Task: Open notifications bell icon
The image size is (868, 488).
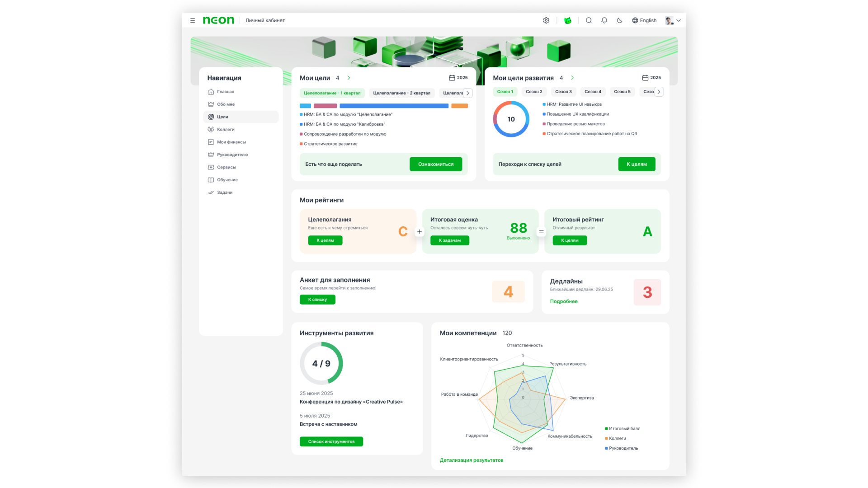Action: click(604, 20)
